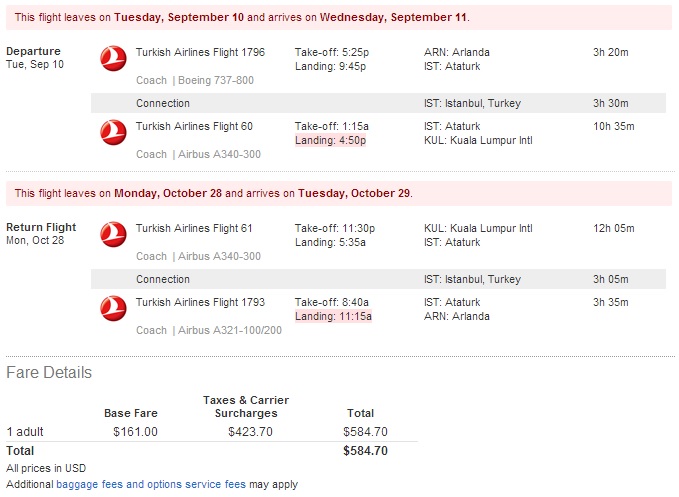Click Turkish Airlines Flight 61 title

(194, 228)
